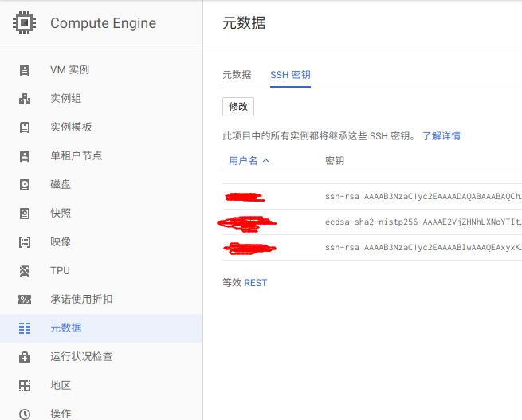Click the 实例组 sidebar icon
The height and width of the screenshot is (420, 522).
(25, 99)
